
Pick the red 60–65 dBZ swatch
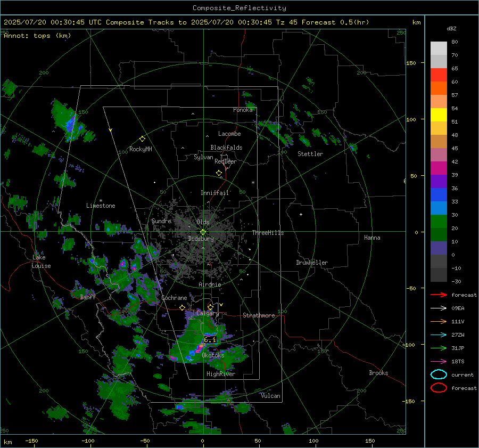pos(439,75)
